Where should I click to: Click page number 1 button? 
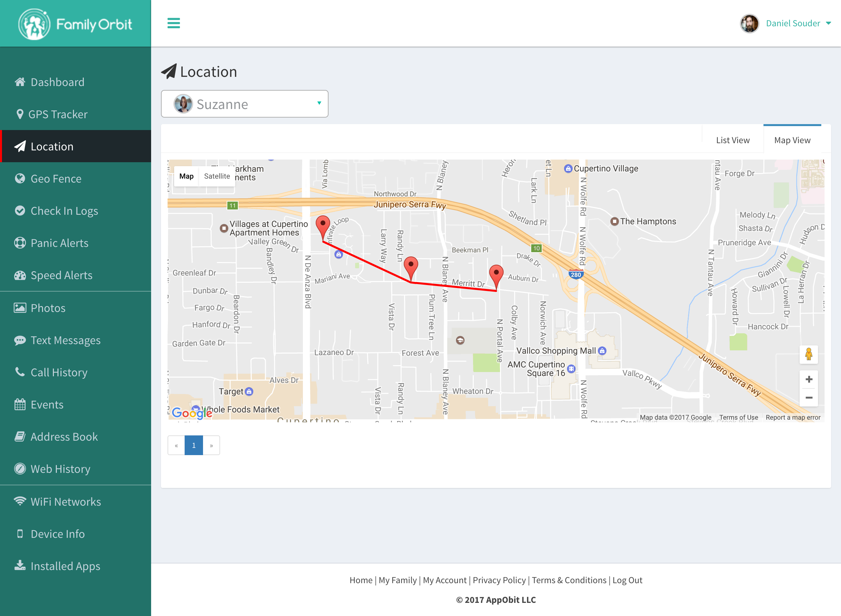(x=194, y=445)
